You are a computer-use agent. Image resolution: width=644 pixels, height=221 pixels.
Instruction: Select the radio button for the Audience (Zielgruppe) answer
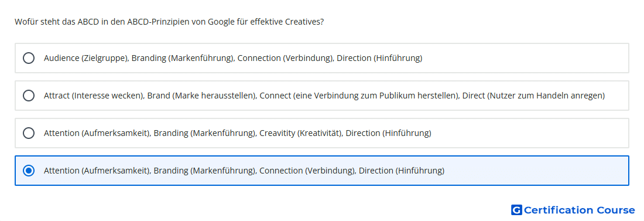[29, 58]
